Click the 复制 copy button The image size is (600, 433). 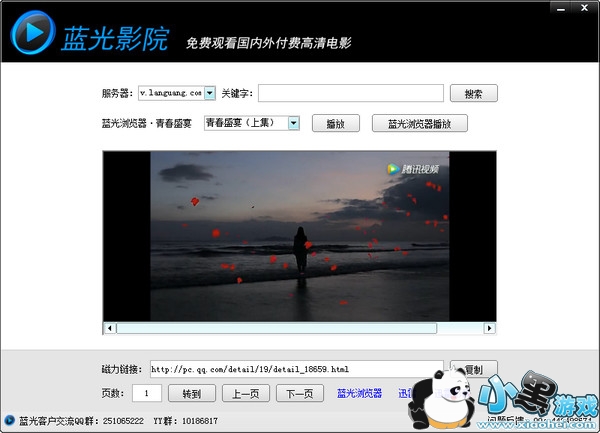[x=474, y=369]
